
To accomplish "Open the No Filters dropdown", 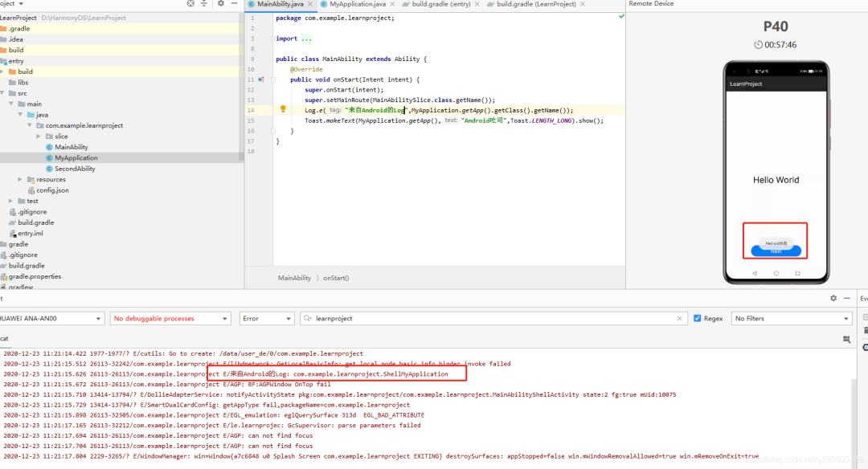I will coord(792,319).
